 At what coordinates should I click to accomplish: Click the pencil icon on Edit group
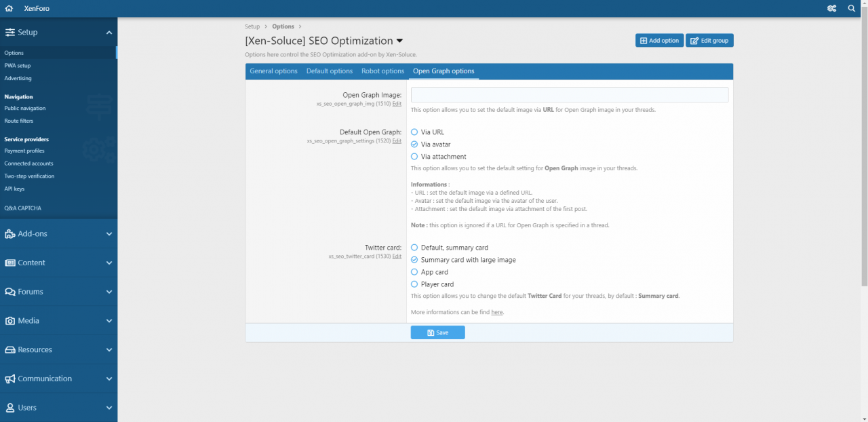coord(694,41)
